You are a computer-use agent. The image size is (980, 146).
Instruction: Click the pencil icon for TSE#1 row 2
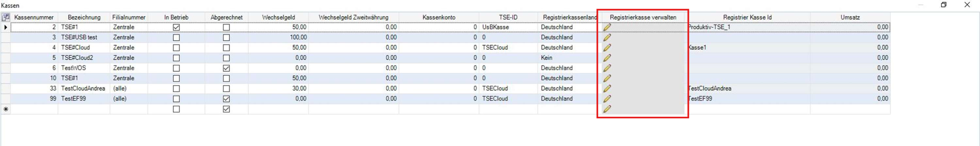coord(607,27)
